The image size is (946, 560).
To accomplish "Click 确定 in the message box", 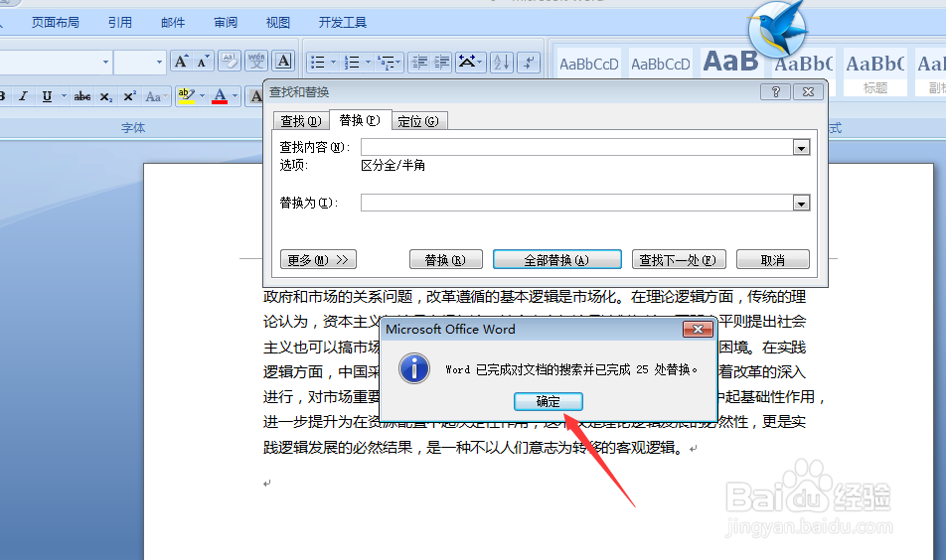I will point(549,401).
